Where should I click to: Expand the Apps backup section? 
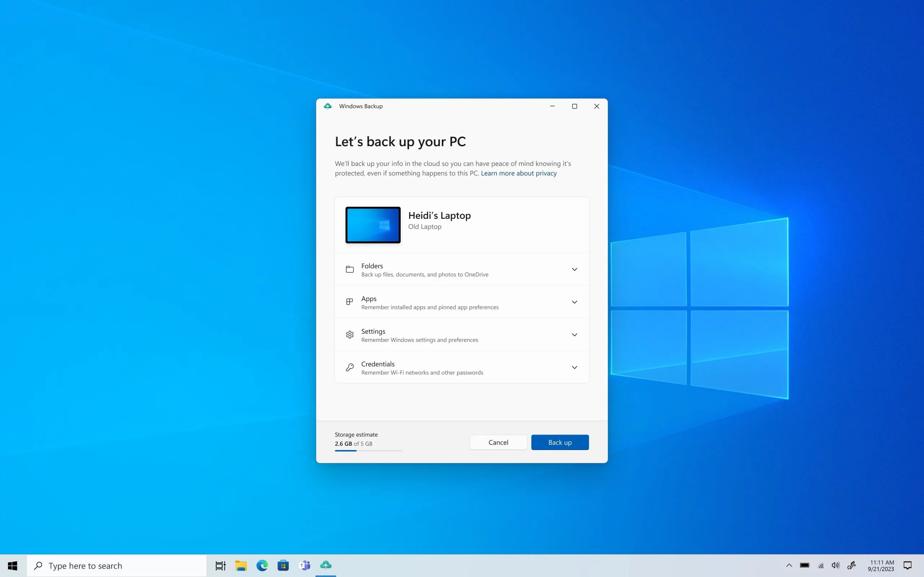tap(575, 302)
